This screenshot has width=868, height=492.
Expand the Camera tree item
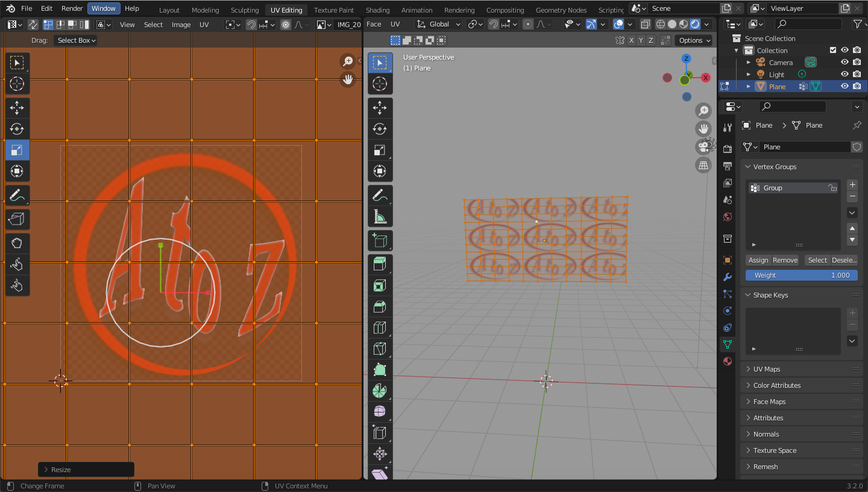click(749, 62)
